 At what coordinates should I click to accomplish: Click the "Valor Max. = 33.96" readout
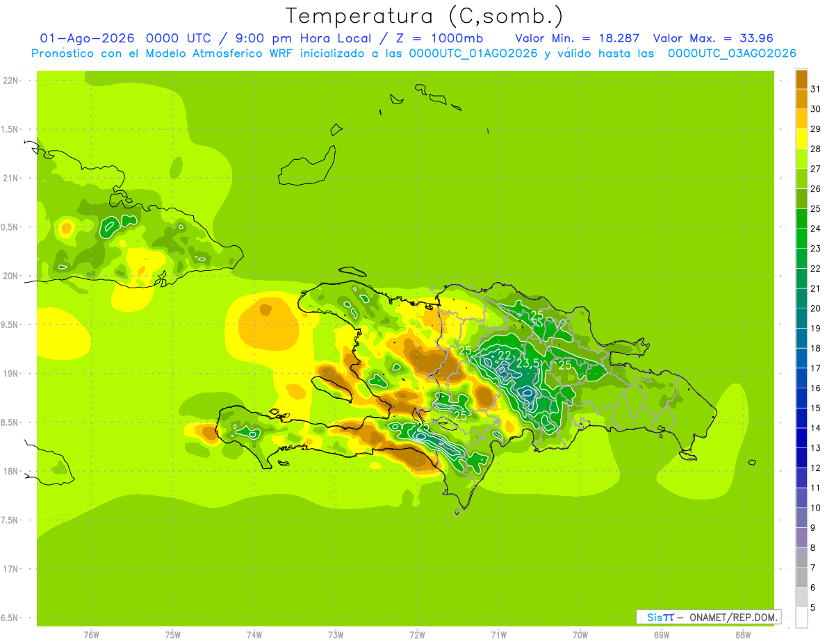click(714, 38)
